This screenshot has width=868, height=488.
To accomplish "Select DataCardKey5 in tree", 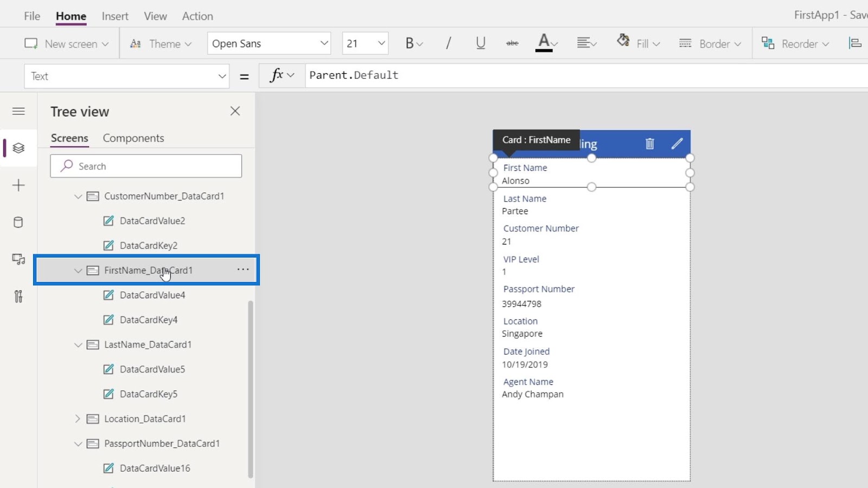I will [149, 394].
